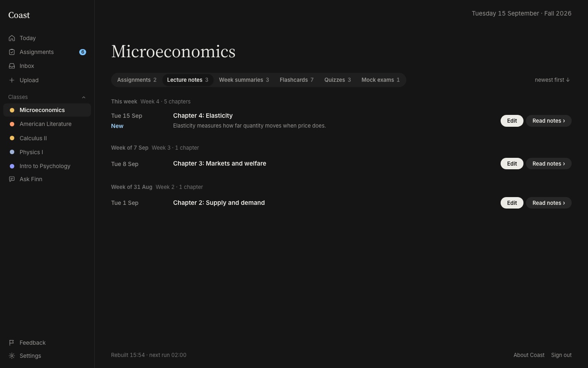The image size is (588, 368).
Task: Click the Upload plus icon
Action: coord(12,80)
